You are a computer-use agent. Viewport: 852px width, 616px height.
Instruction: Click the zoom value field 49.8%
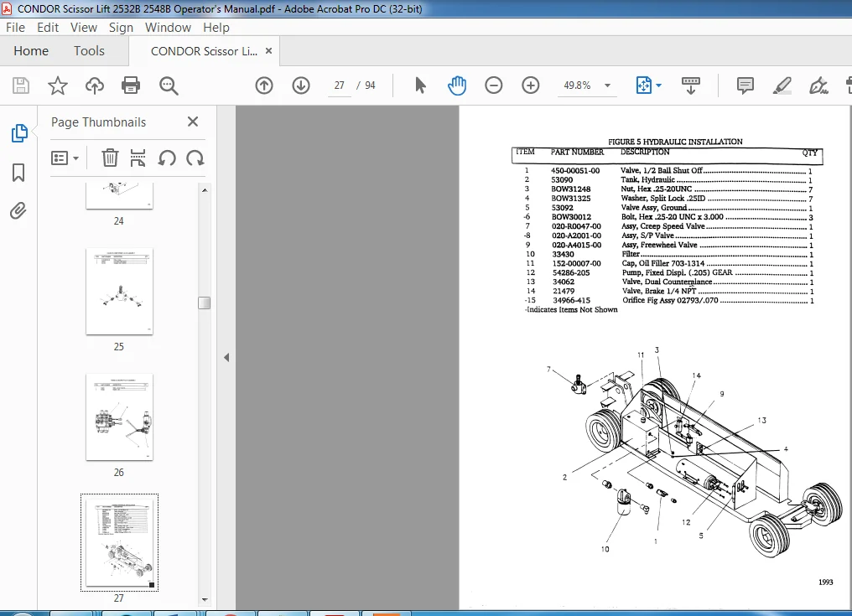point(577,85)
